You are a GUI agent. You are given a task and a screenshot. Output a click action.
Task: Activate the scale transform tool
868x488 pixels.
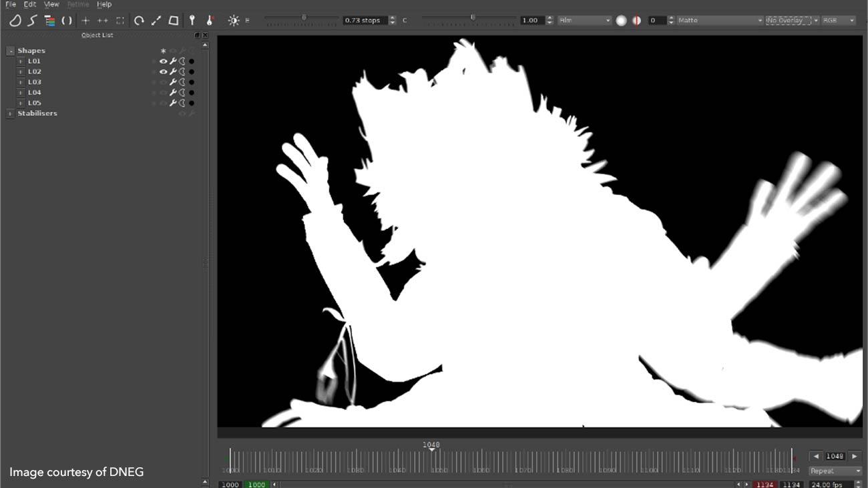click(156, 20)
